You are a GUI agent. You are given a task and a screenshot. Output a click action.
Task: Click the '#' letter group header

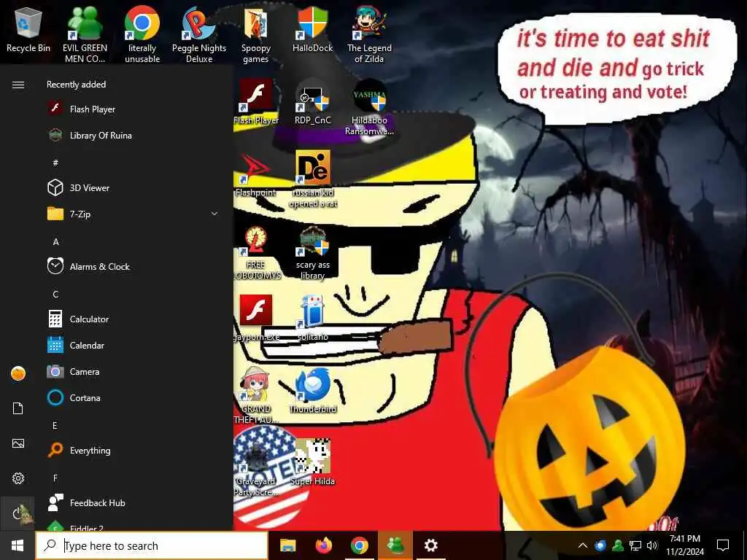tap(55, 163)
